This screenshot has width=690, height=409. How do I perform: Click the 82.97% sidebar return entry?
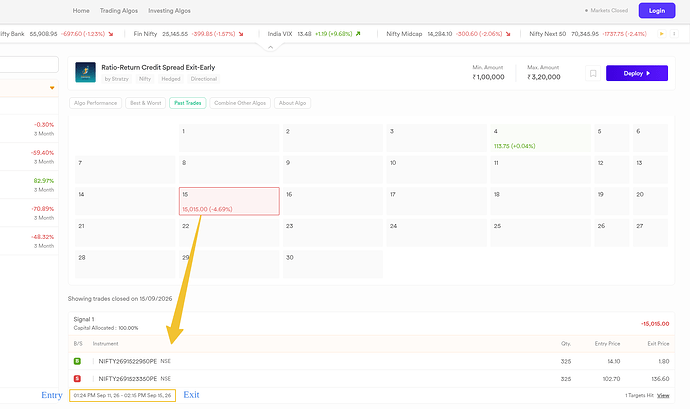(x=29, y=185)
